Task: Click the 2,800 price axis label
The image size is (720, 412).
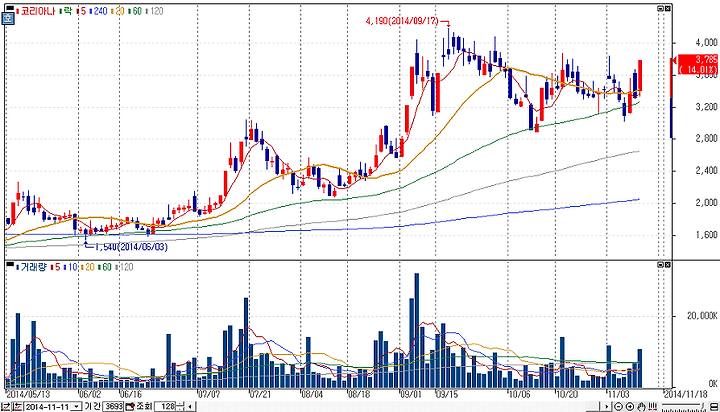Action: pos(706,138)
